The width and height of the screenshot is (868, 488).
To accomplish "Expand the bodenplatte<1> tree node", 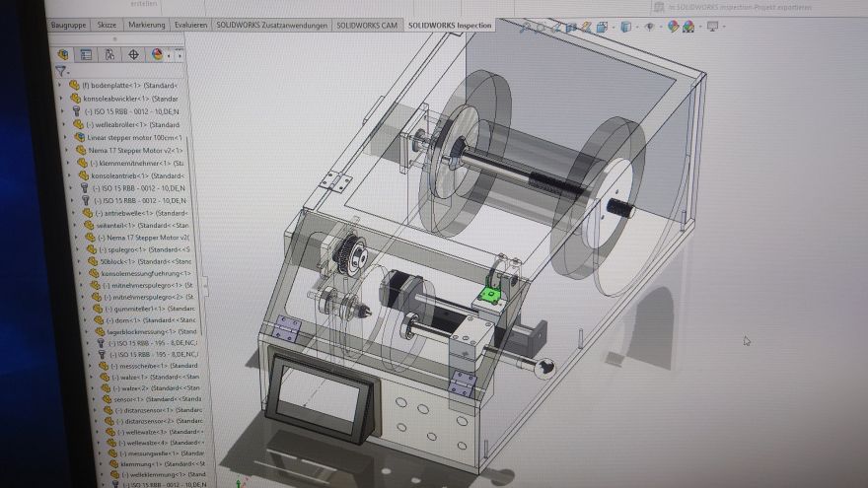I will point(61,86).
